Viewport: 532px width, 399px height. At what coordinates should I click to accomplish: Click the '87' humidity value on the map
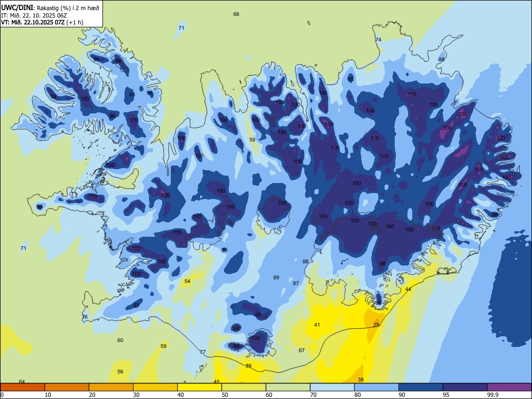pos(296,283)
